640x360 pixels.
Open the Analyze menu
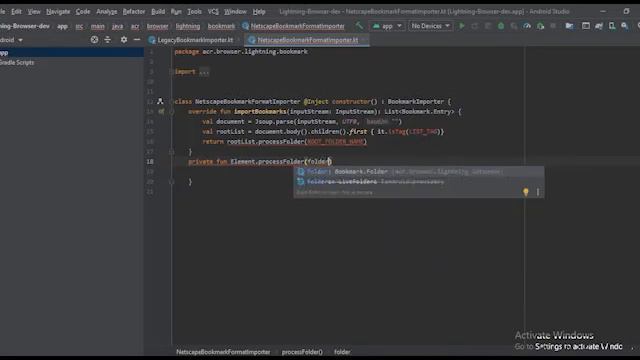pos(107,11)
